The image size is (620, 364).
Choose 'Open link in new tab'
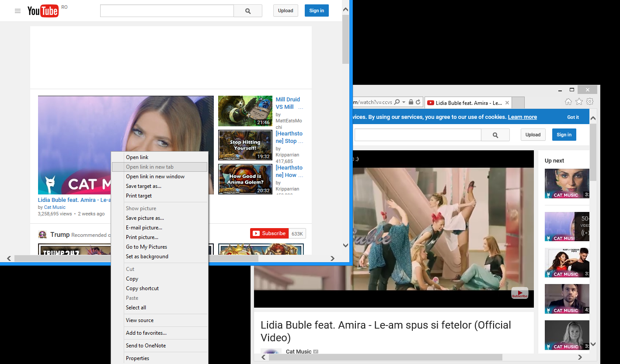click(x=160, y=167)
